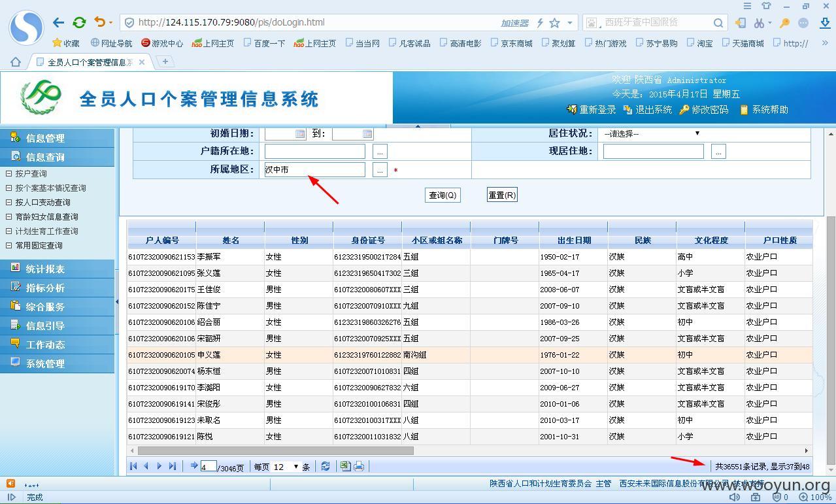Open the 所属地区 browse (...) selector

(380, 170)
